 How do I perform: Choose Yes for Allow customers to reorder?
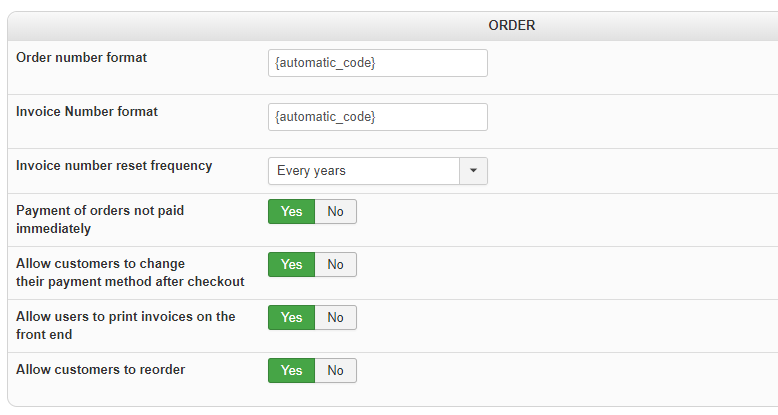[291, 370]
